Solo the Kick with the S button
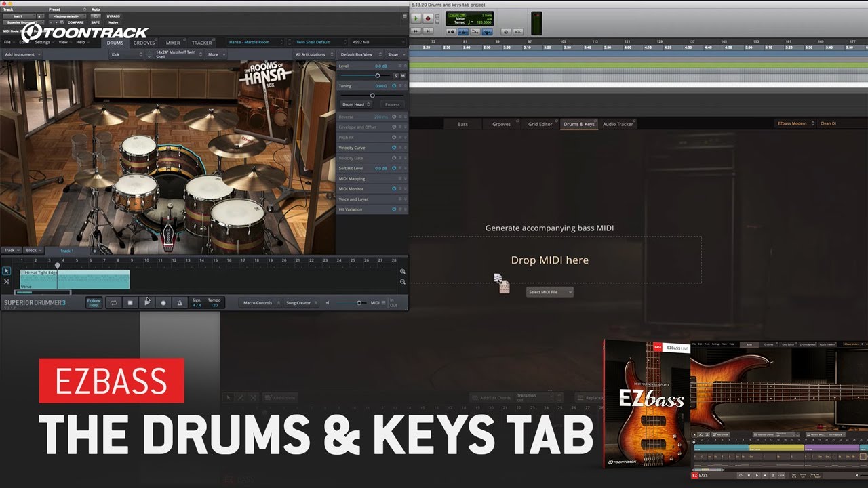868x488 pixels. (x=396, y=76)
